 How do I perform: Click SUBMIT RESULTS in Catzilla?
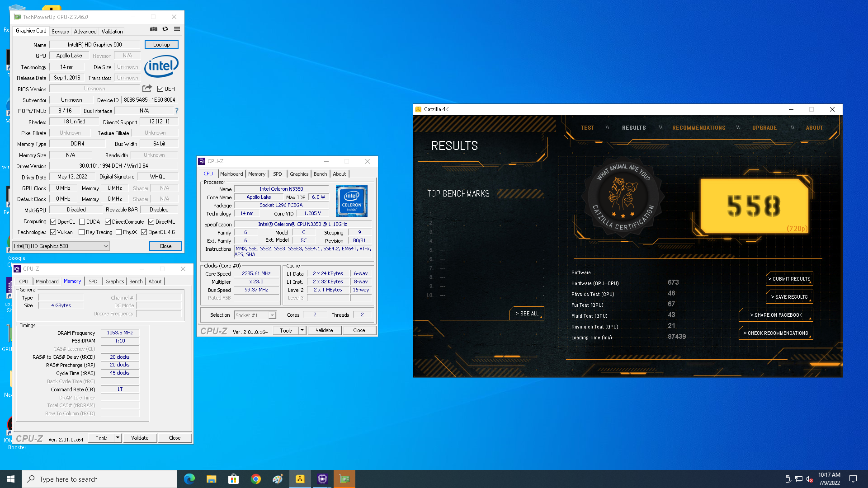(789, 279)
